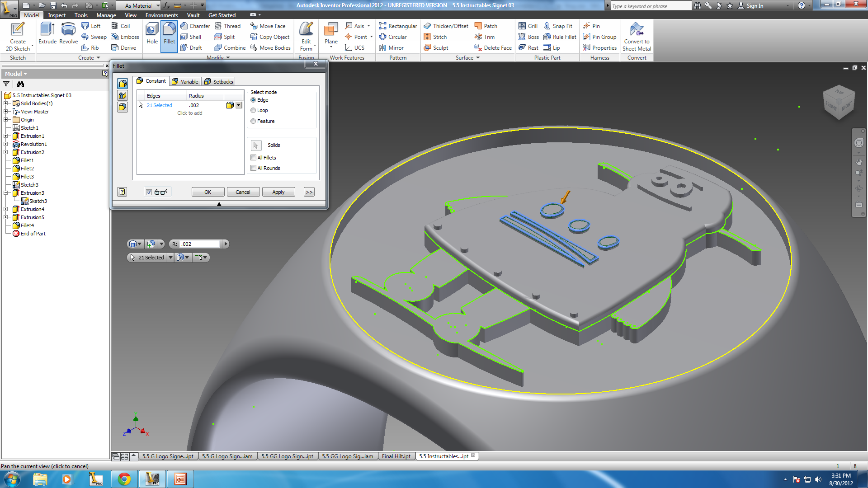Open the Environments ribbon tab
The height and width of the screenshot is (488, 868).
(162, 15)
